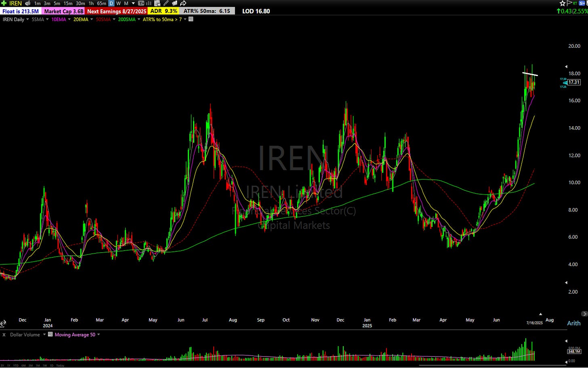Switch to 5m timeframe

point(57,3)
